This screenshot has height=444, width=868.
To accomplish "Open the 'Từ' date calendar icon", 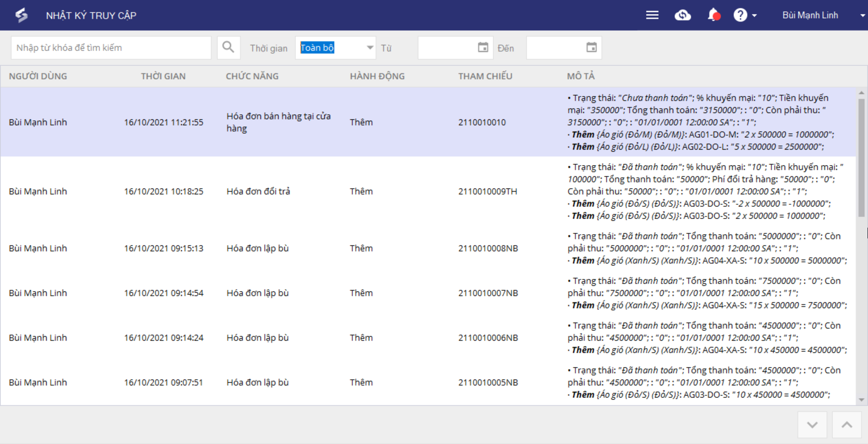I will pyautogui.click(x=483, y=47).
